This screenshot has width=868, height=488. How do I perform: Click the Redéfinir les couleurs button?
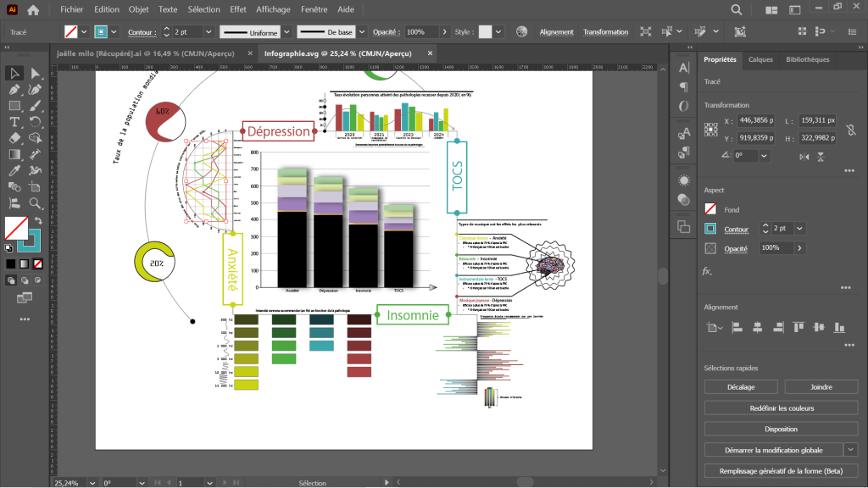(x=781, y=408)
